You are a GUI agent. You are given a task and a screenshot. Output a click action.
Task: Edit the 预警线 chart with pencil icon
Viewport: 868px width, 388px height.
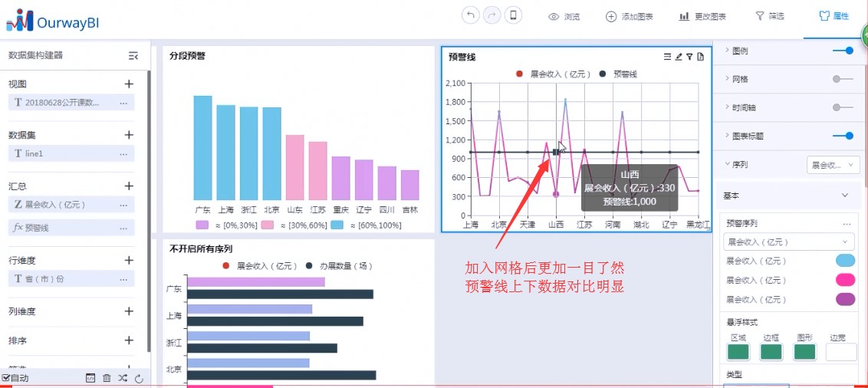[679, 57]
